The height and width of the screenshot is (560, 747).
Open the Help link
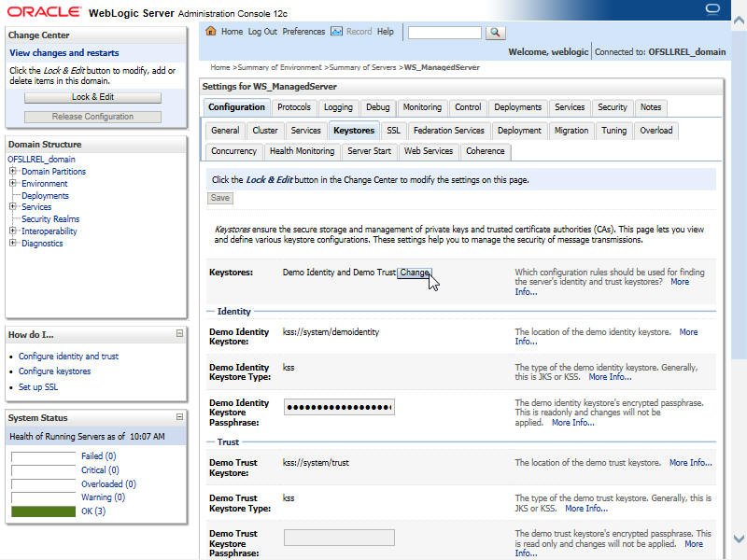(386, 32)
